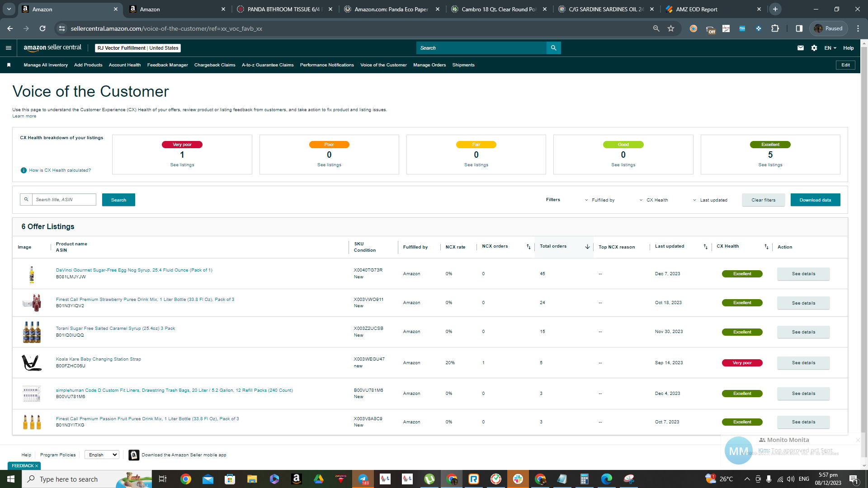Sort by CX Health arrows icon

[766, 247]
